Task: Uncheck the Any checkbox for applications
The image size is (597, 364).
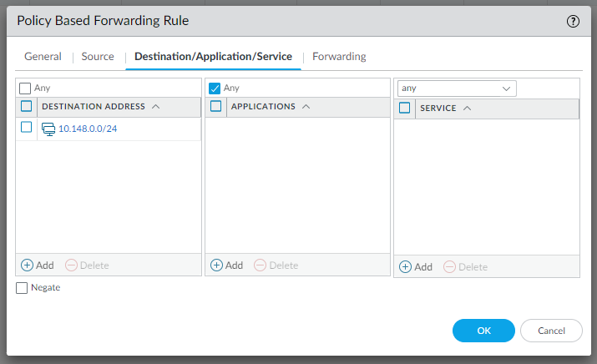Action: click(215, 88)
